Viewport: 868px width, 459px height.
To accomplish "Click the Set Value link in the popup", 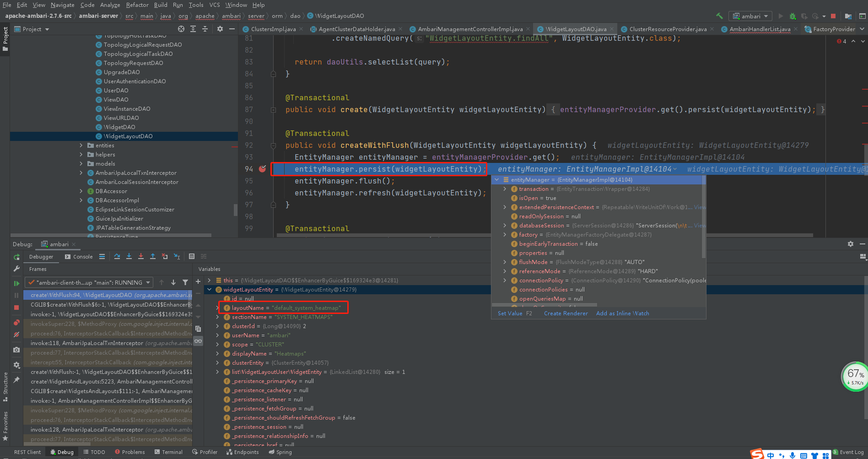I will point(510,313).
